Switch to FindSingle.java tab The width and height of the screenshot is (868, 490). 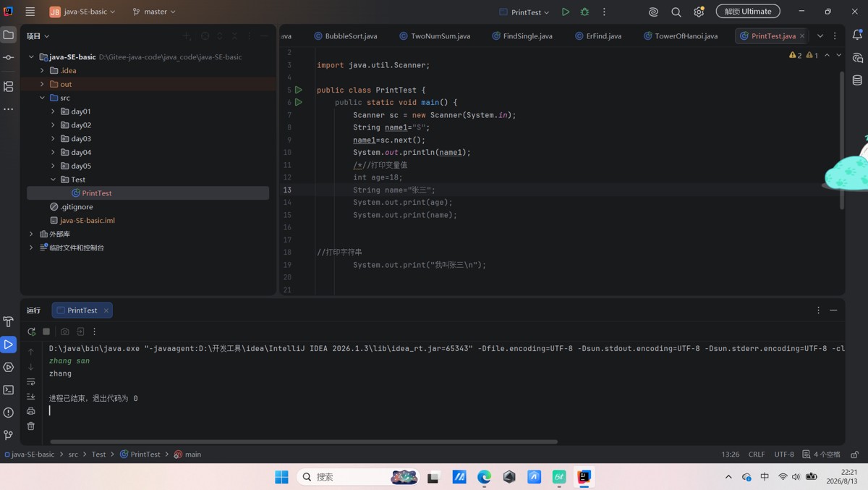click(522, 35)
